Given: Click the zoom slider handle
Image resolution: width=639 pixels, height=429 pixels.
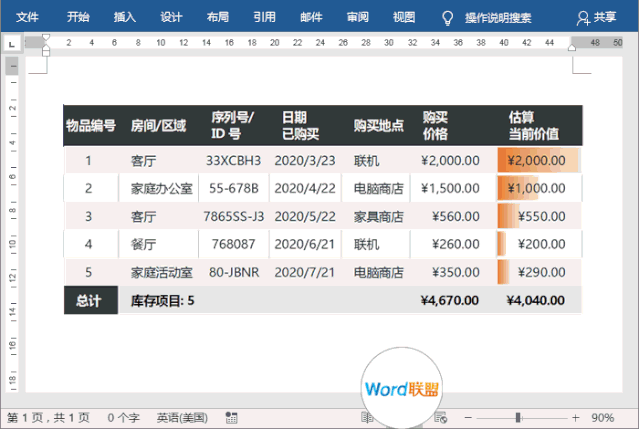Looking at the screenshot, I should tap(518, 417).
